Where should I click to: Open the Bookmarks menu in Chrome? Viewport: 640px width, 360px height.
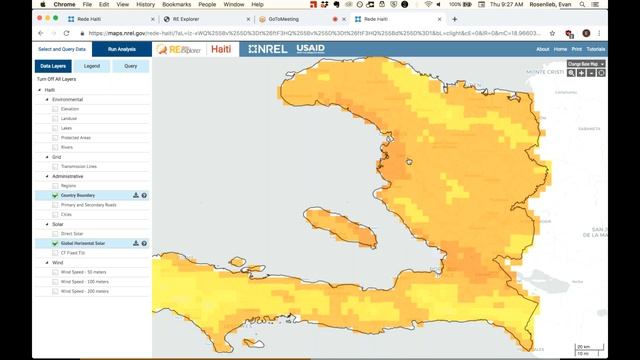(176, 4)
